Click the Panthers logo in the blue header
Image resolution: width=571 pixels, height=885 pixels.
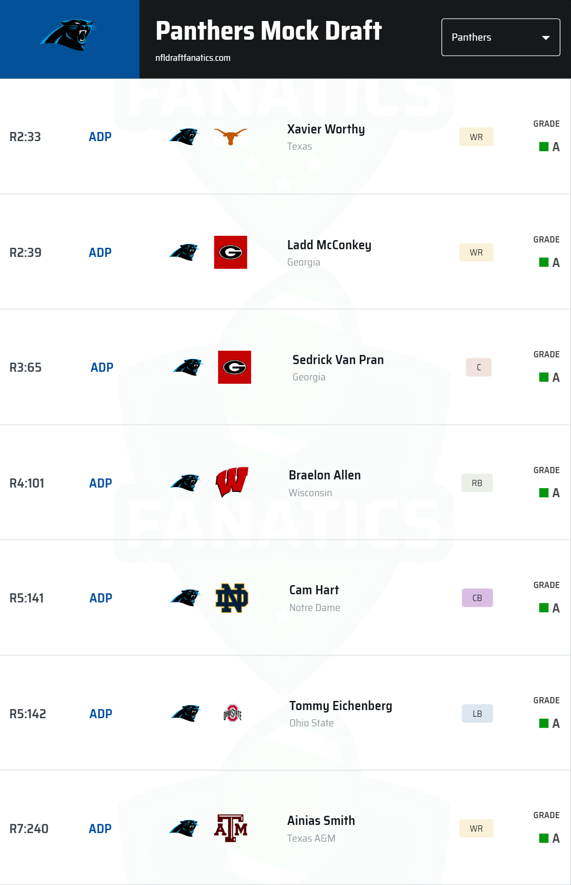coord(68,35)
